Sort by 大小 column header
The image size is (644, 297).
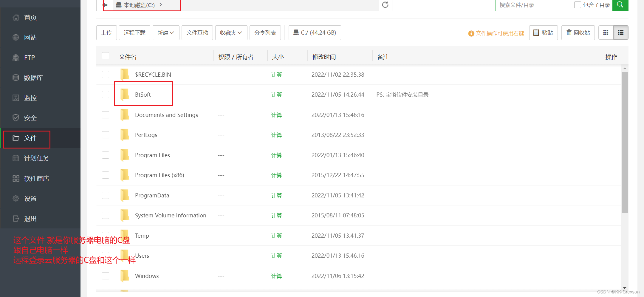point(278,57)
